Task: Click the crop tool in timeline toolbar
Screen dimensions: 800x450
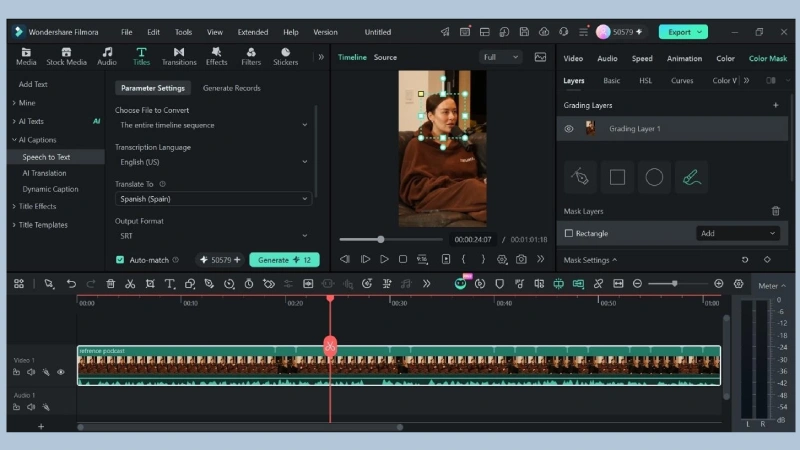Action: click(150, 284)
